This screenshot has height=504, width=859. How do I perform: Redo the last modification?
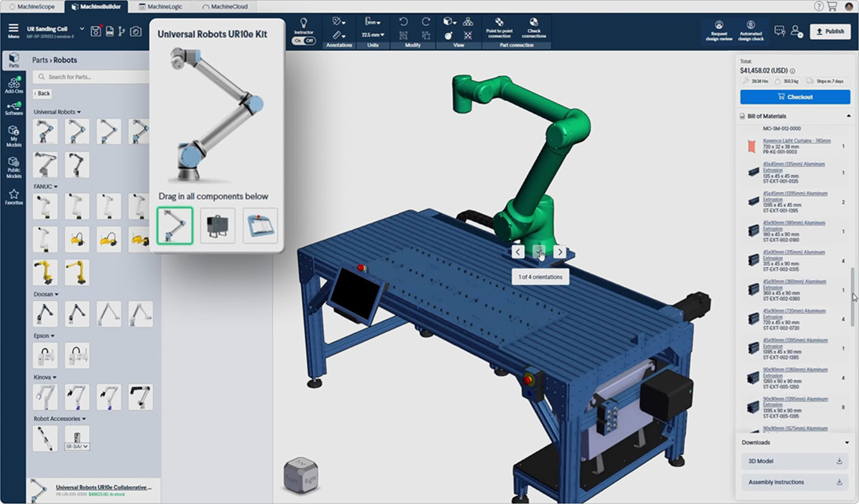tap(425, 22)
